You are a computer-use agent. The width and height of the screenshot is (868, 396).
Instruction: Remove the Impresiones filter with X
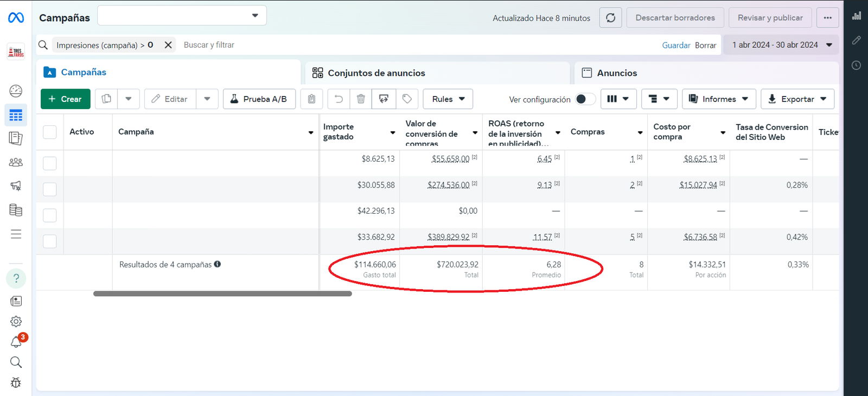pyautogui.click(x=168, y=45)
